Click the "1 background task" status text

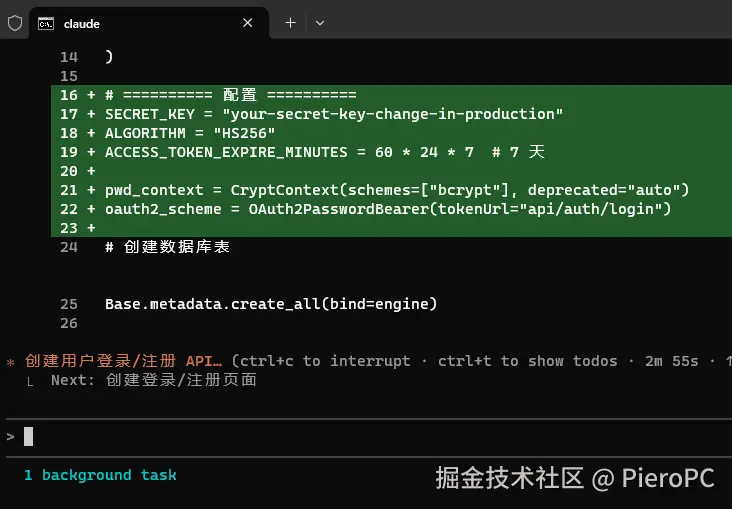point(100,475)
